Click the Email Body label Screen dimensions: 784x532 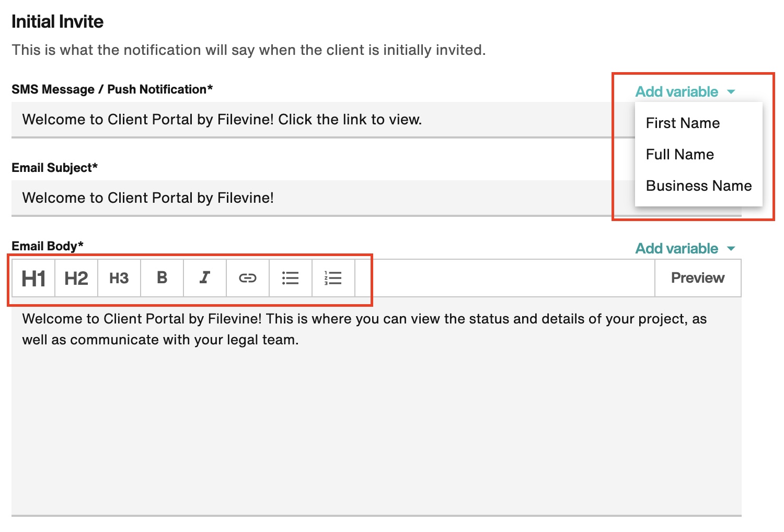48,246
